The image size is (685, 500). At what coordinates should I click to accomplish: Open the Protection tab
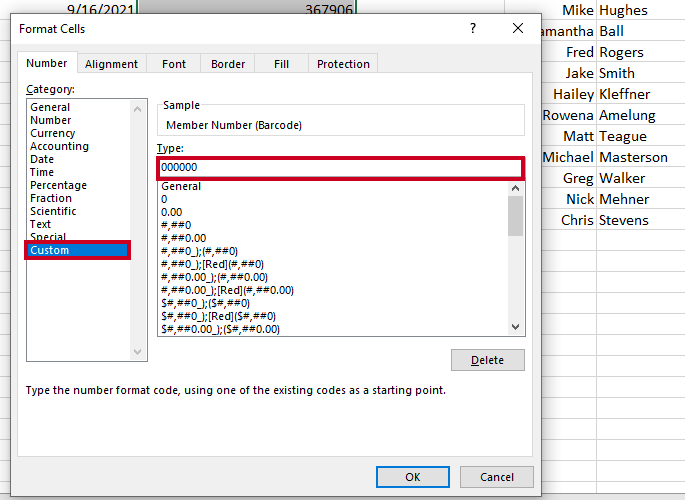tap(343, 64)
